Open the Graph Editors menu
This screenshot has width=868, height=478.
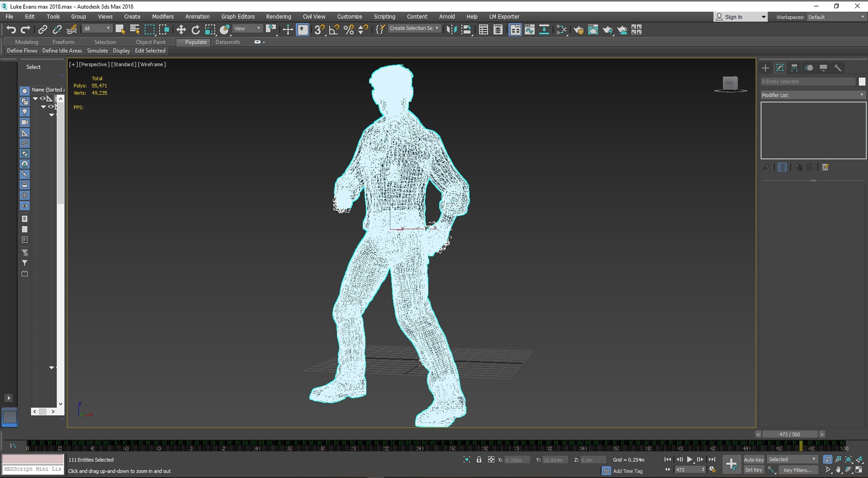coord(238,17)
